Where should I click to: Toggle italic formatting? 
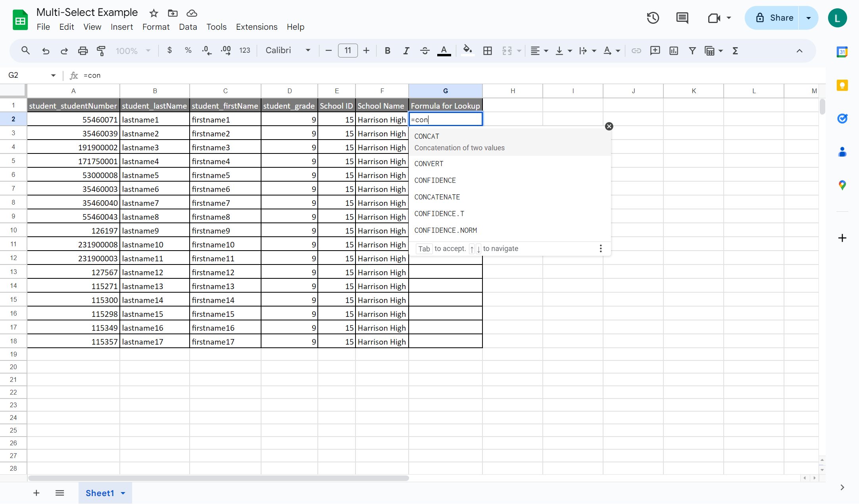point(406,51)
